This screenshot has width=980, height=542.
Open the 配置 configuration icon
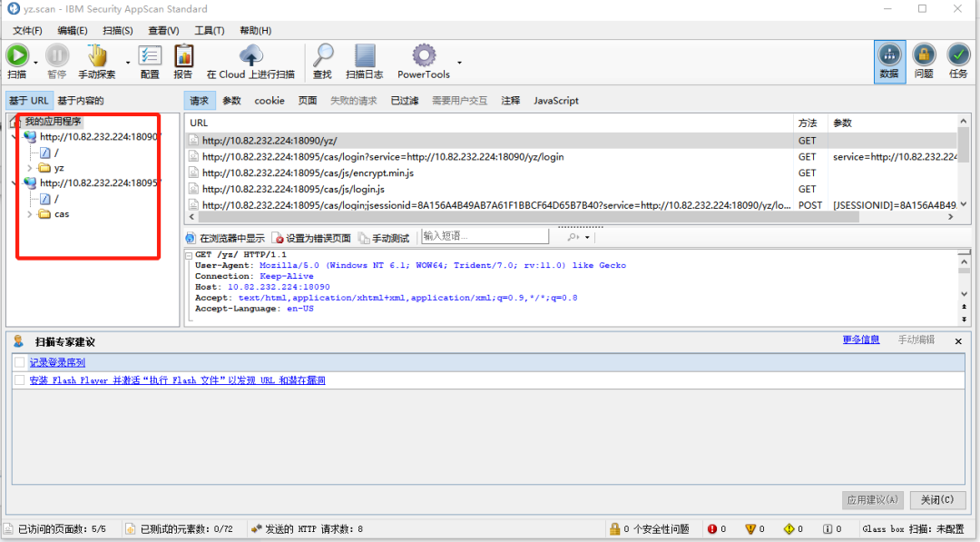(150, 55)
